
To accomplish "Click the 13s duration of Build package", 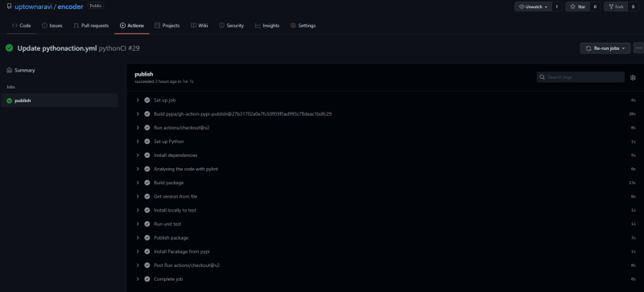I will pos(633,183).
